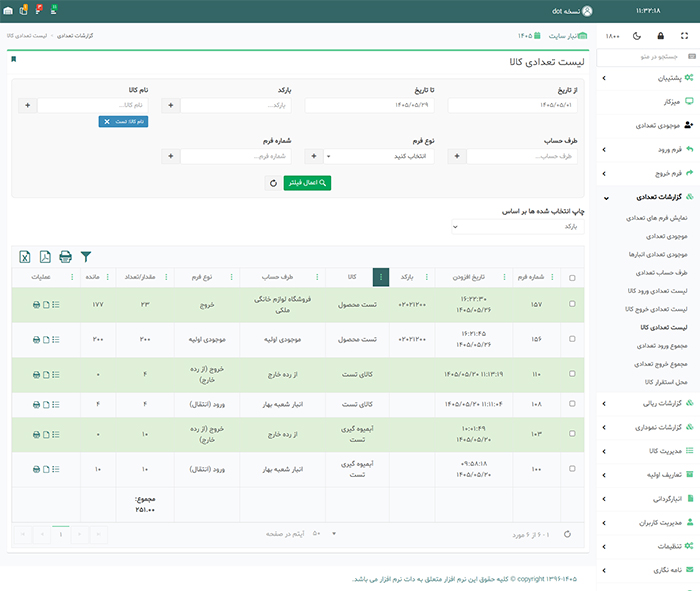Screen dimensions: 700x591
Task: Check the row with form number 100
Action: coord(572,468)
